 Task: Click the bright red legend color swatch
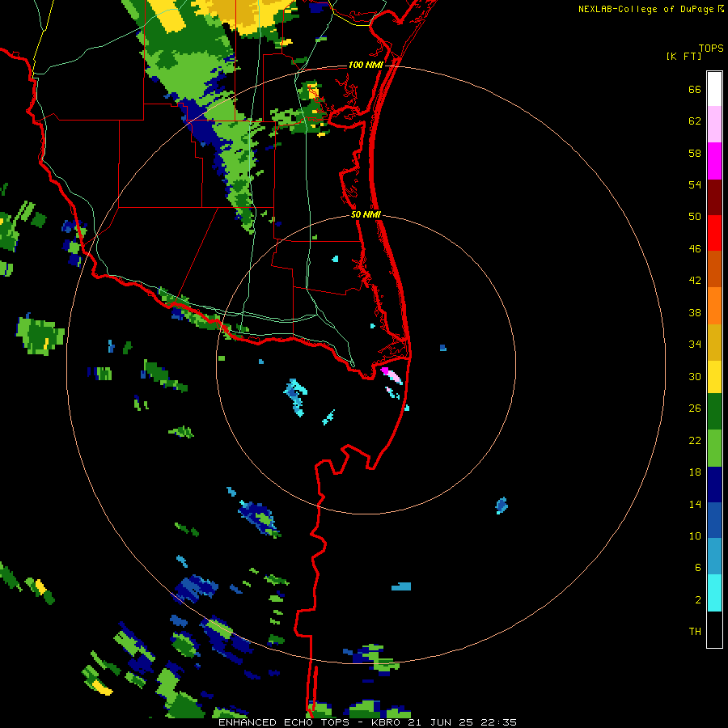pos(714,233)
